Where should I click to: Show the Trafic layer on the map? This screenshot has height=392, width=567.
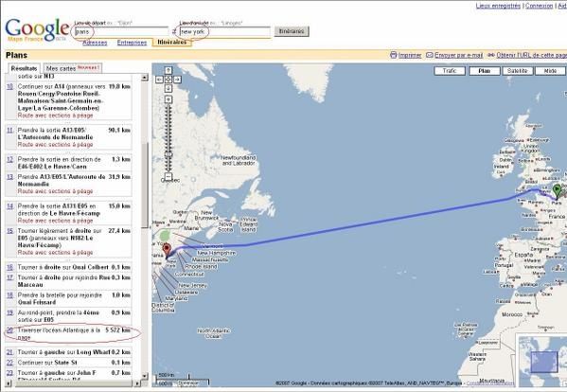click(450, 71)
